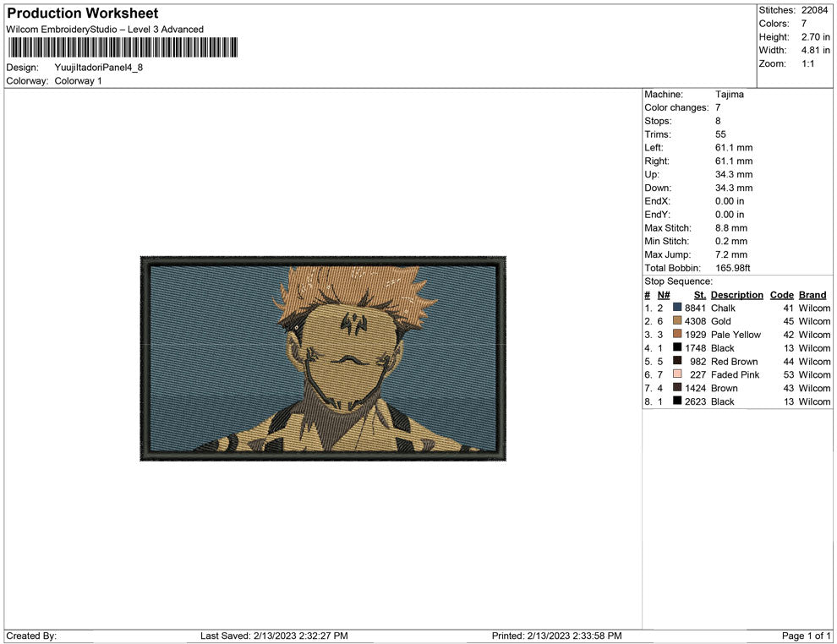Click the Pale Yellow color swatch
837x644 pixels.
pyautogui.click(x=677, y=334)
